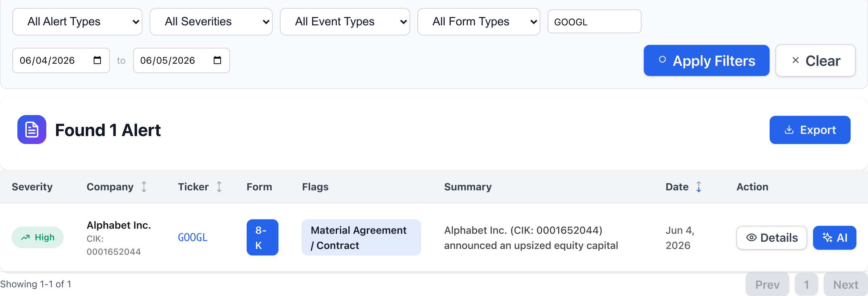Click the start date field 06/04/2026
868x296 pixels.
coord(61,60)
